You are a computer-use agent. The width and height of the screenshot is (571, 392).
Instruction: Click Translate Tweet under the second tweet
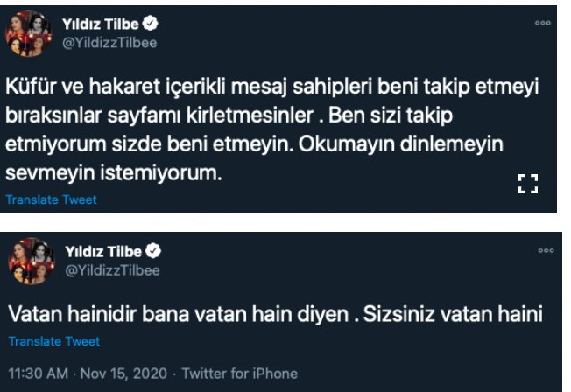point(54,341)
